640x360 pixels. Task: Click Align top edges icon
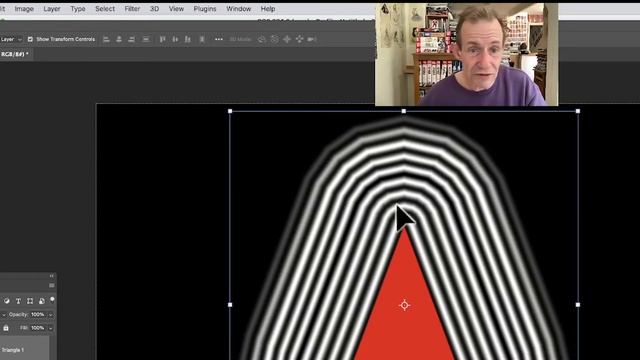click(162, 39)
